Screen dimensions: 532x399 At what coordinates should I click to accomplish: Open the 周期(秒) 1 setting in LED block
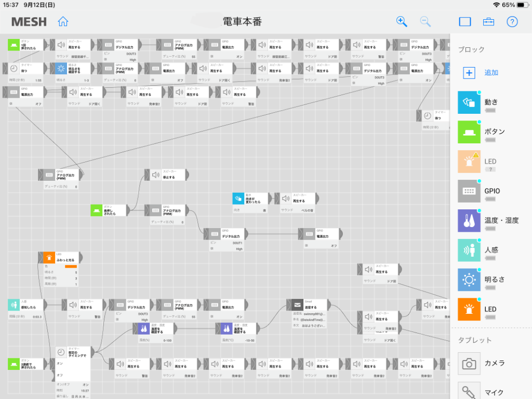click(61, 284)
